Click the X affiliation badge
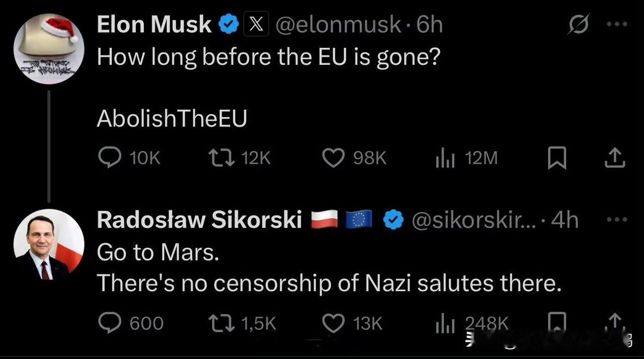The image size is (644, 359). click(256, 25)
